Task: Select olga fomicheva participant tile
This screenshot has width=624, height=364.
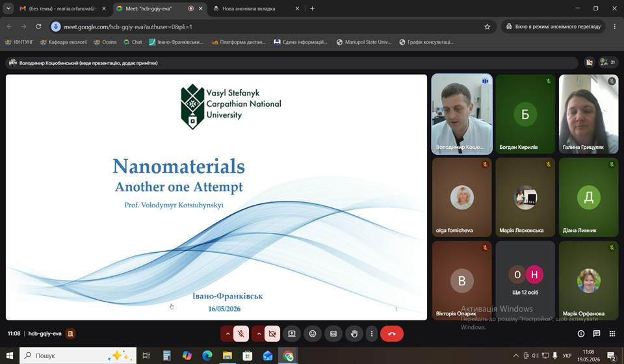Action: click(x=462, y=198)
